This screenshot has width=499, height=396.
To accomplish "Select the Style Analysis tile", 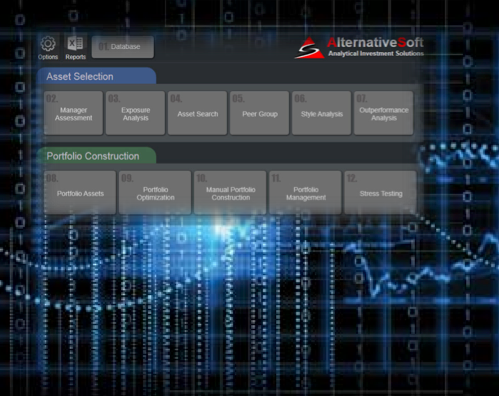I will (x=321, y=113).
